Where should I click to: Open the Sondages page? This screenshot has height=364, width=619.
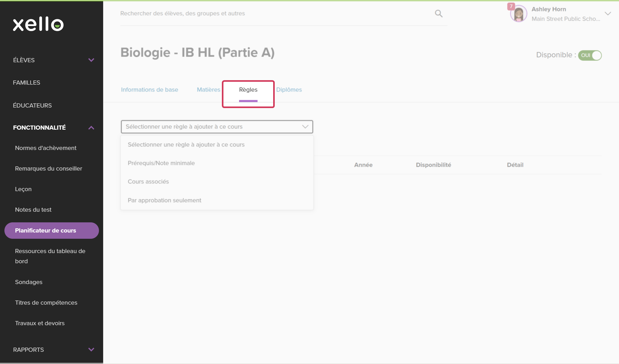coord(29,282)
